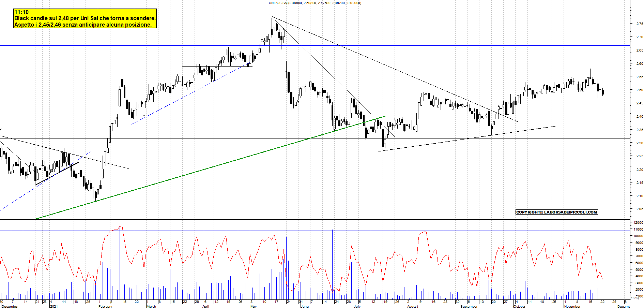
Task: Click the 'Black candle sui 2,48' note line
Action: pos(85,18)
